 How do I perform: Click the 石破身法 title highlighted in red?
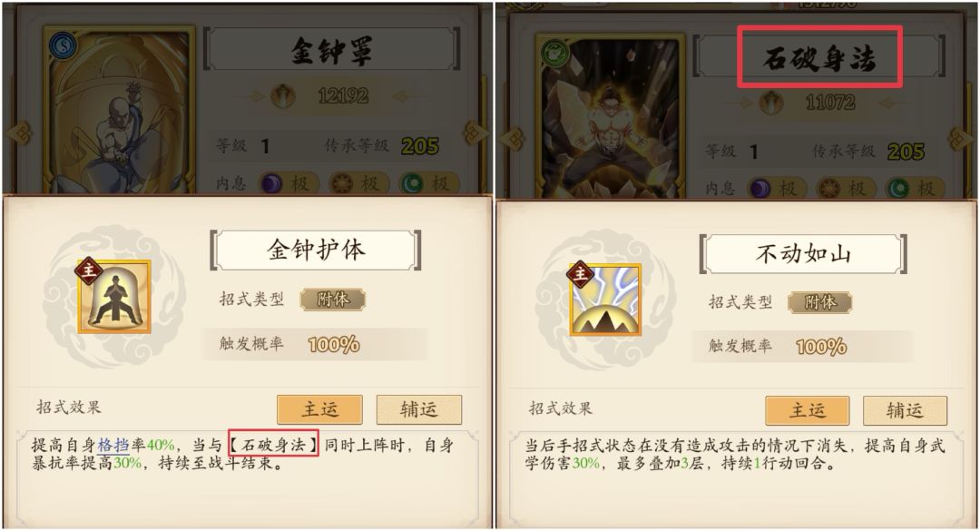coord(819,56)
